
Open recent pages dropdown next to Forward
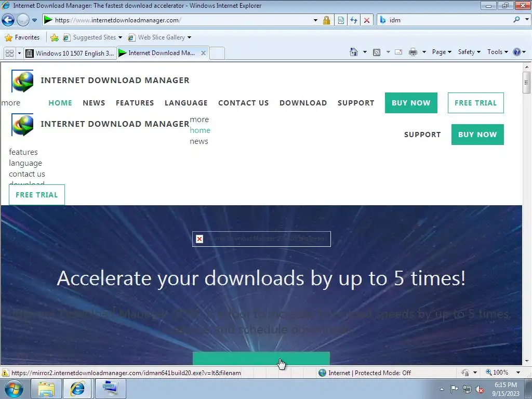[x=34, y=20]
